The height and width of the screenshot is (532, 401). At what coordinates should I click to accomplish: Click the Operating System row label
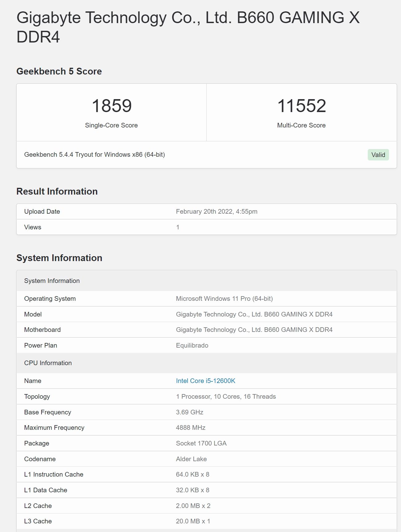[x=50, y=299]
